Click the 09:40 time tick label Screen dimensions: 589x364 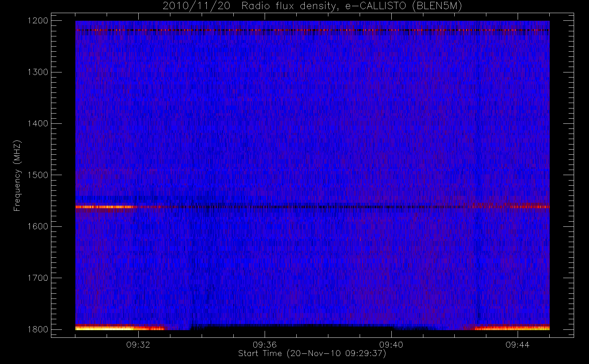point(391,345)
